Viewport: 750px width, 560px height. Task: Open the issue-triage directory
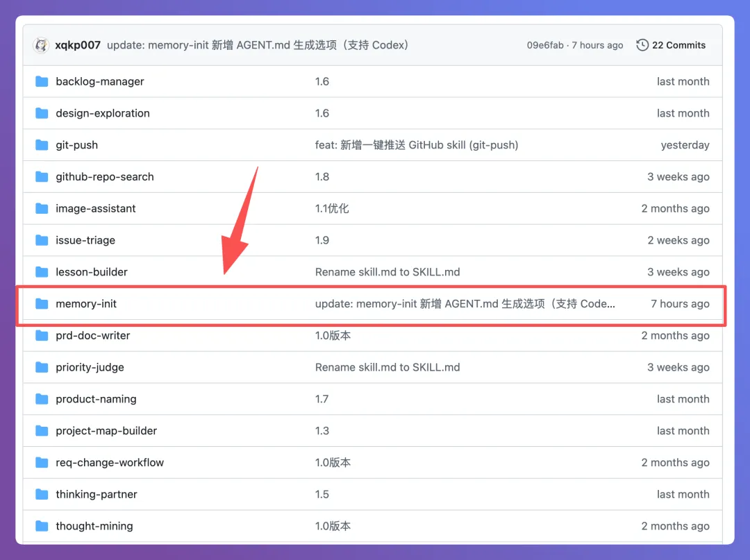click(85, 240)
